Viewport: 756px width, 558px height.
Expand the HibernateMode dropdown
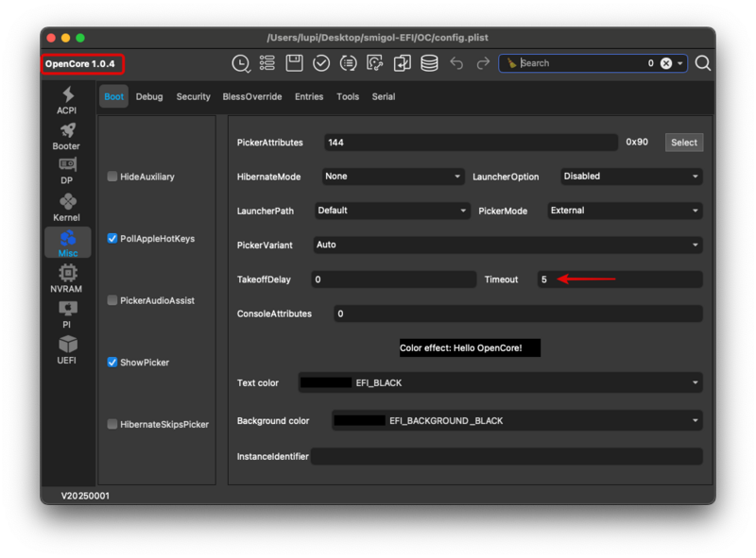tap(392, 177)
